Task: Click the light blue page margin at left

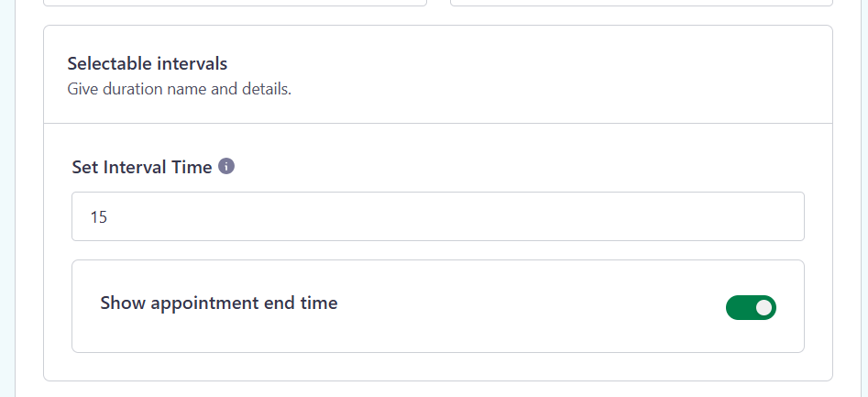Action: pyautogui.click(x=7, y=198)
